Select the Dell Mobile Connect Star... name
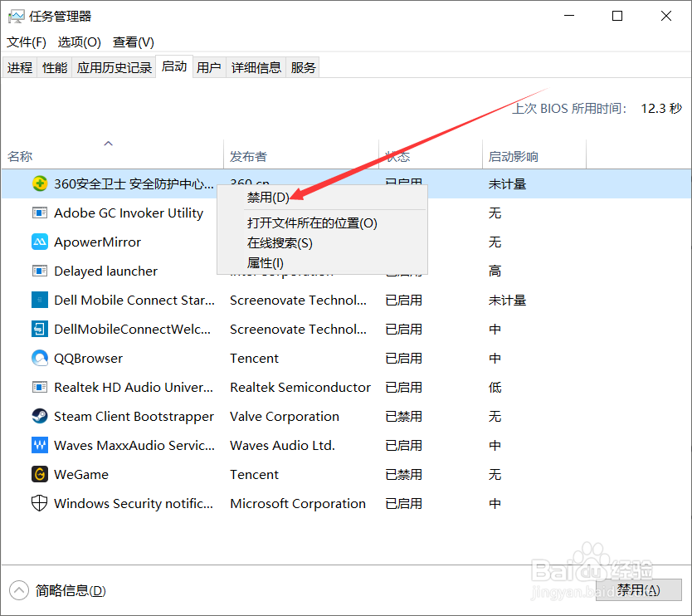 point(134,301)
